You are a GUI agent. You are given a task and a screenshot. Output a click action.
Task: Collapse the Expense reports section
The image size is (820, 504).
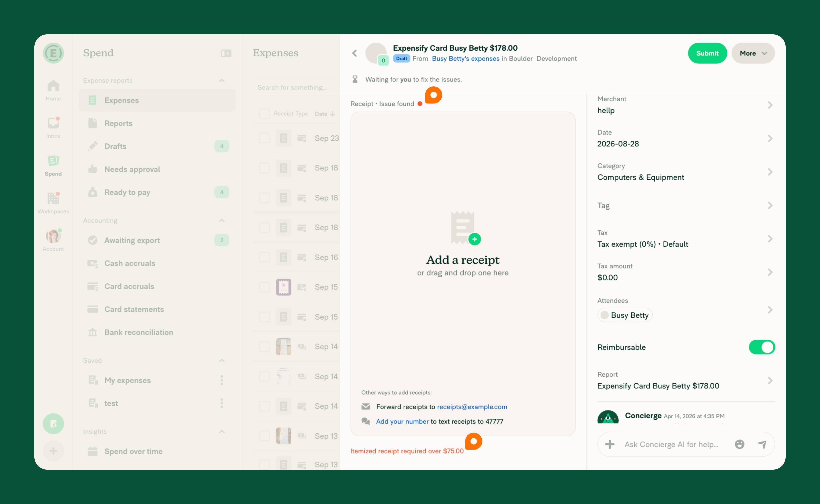pos(222,80)
